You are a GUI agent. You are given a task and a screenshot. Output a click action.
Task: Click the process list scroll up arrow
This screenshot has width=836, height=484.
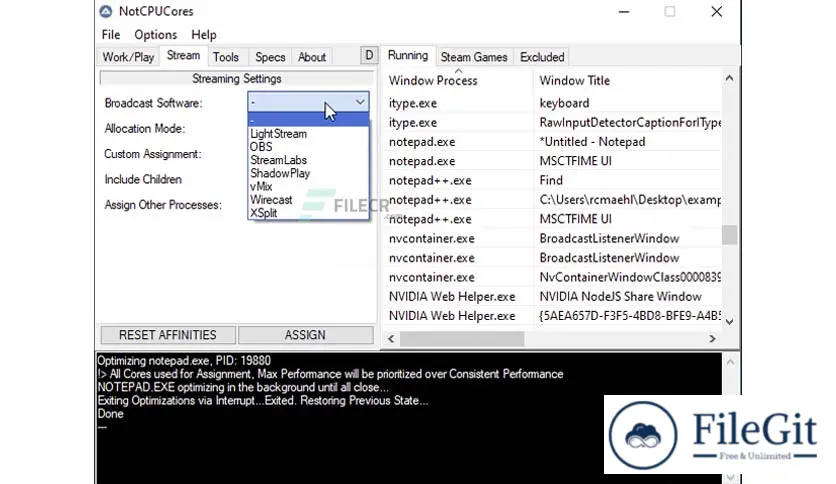[729, 78]
